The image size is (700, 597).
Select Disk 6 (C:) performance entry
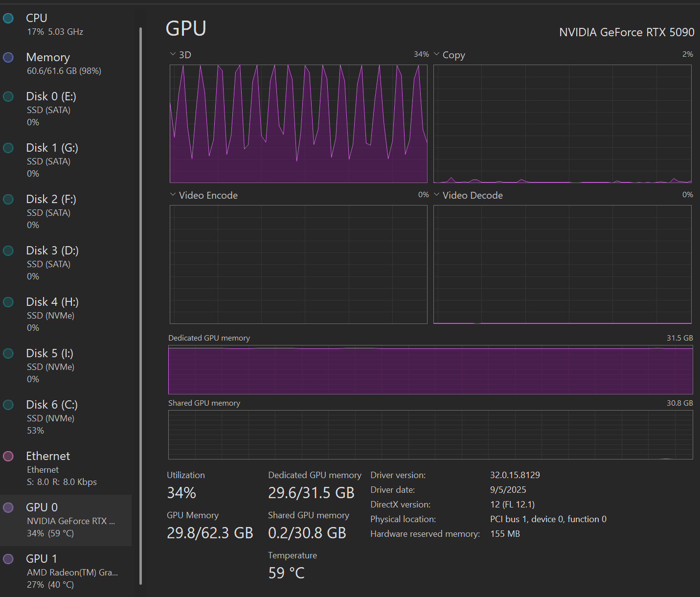[66, 417]
